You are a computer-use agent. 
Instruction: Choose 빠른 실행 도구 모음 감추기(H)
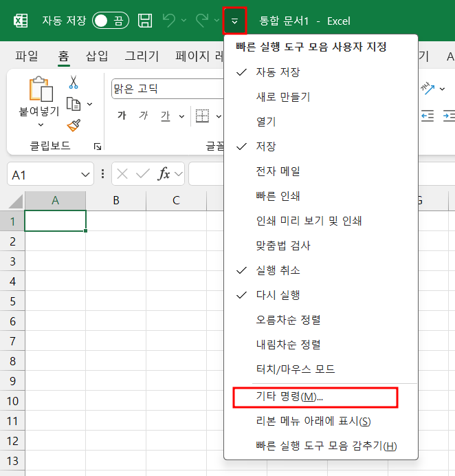(321, 446)
